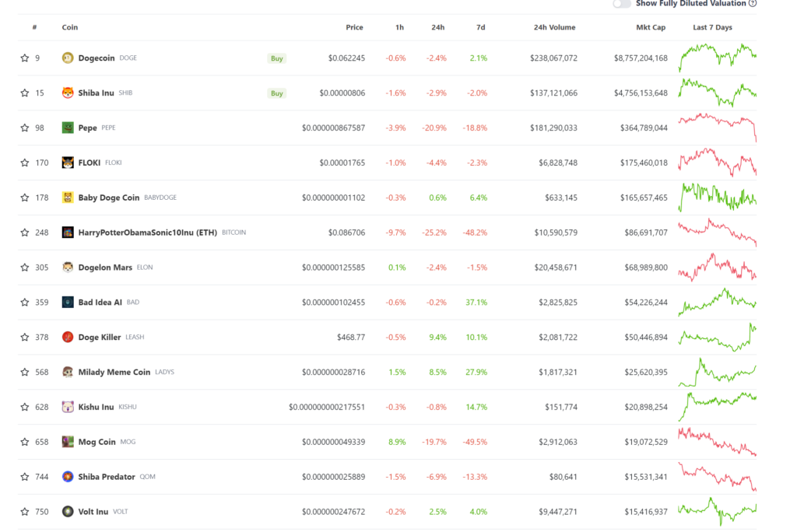This screenshot has height=532, width=797.
Task: Open Fully Diluted Valuation help icon
Action: point(753,3)
